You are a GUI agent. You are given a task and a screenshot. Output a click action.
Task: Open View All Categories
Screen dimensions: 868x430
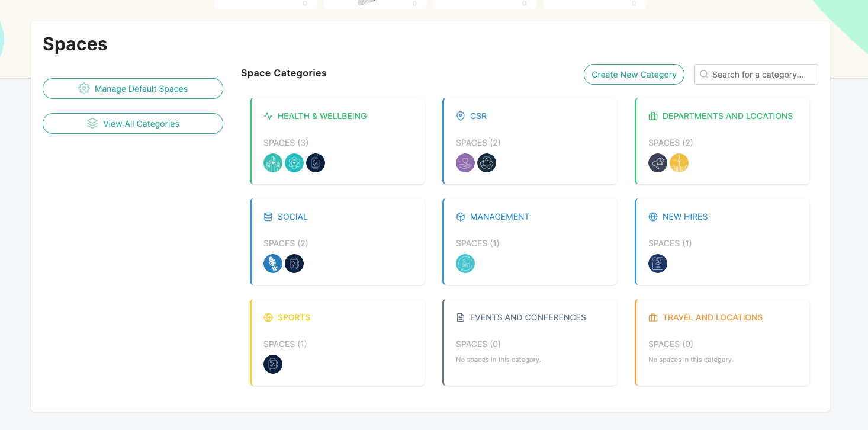point(133,123)
